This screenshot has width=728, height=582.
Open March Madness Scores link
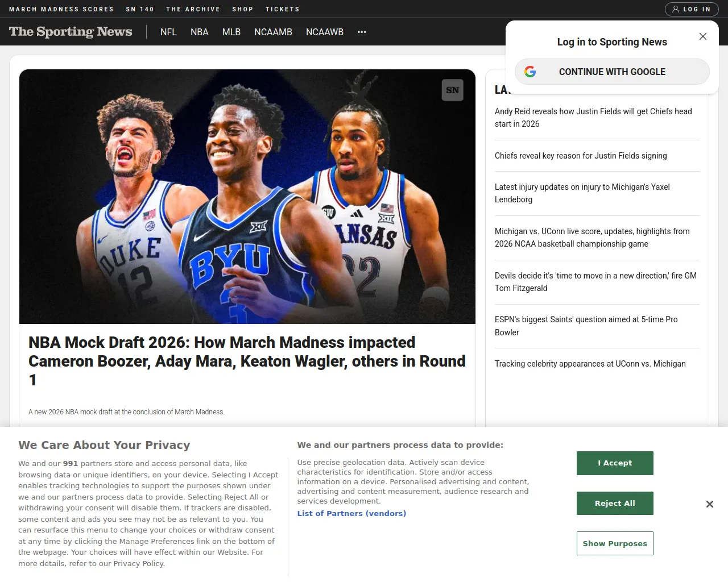pos(61,9)
